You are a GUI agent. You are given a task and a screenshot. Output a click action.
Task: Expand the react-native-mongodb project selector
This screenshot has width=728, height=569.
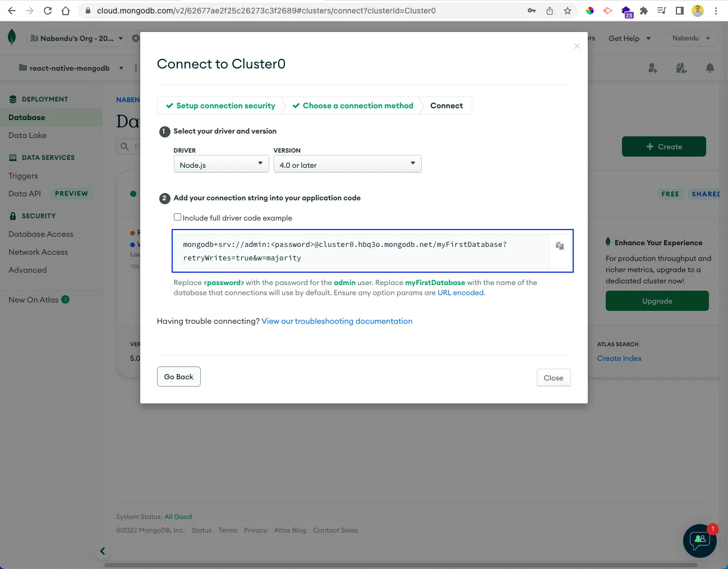(x=71, y=68)
